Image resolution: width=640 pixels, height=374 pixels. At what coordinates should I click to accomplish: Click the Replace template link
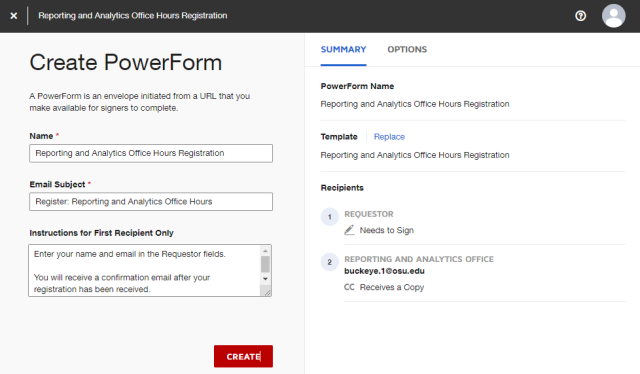click(x=389, y=137)
